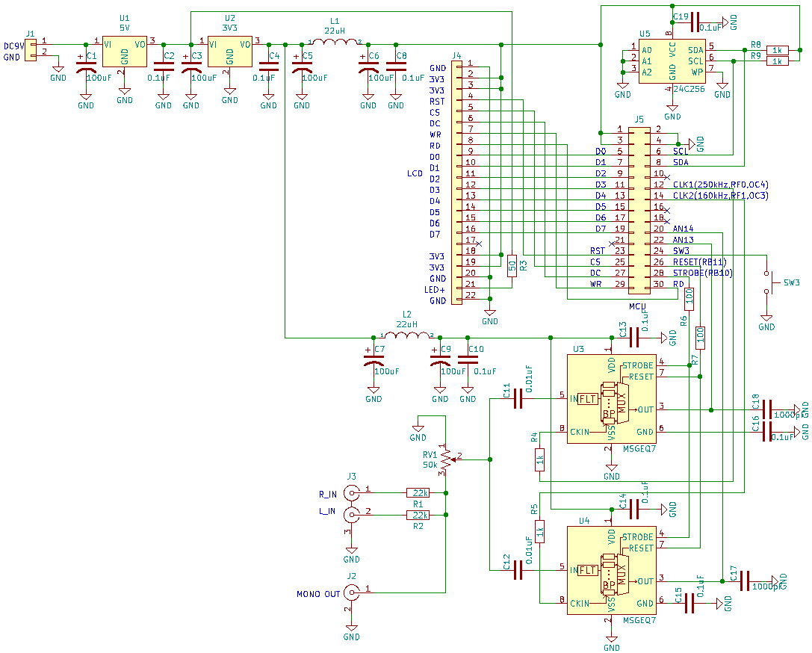Select the SW3 push button switch
This screenshot has height=653, width=812.
[766, 282]
